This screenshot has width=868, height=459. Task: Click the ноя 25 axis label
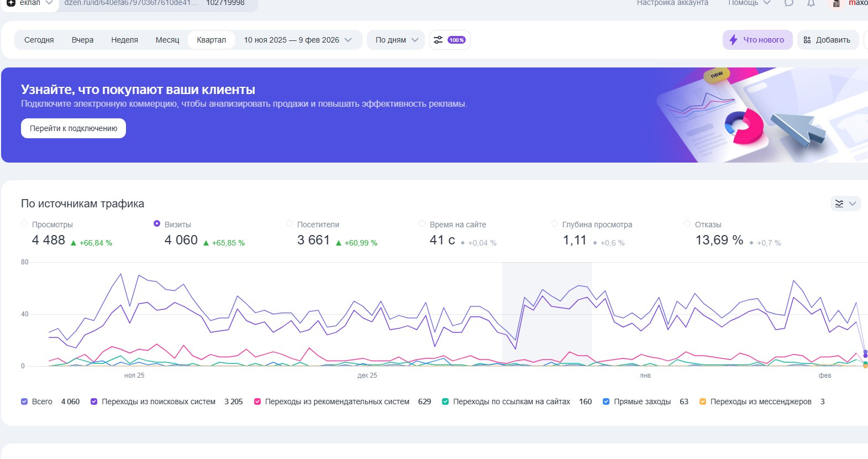coord(134,375)
